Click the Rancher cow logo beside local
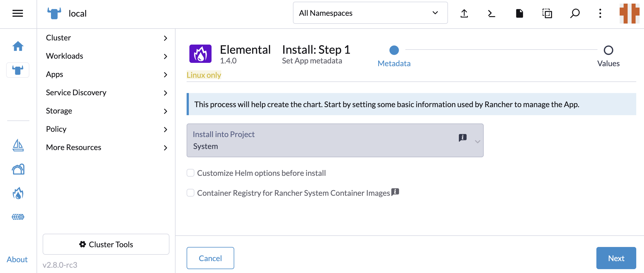The width and height of the screenshot is (644, 273). coord(54,13)
